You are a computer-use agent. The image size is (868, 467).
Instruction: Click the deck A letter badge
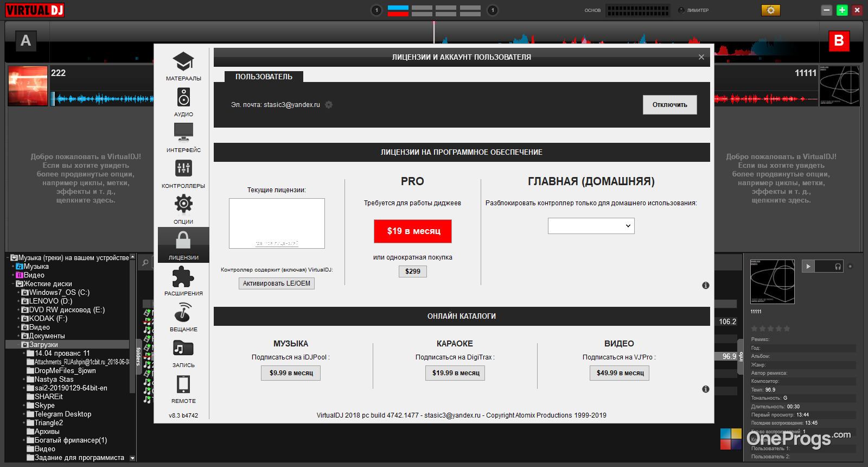click(x=25, y=41)
